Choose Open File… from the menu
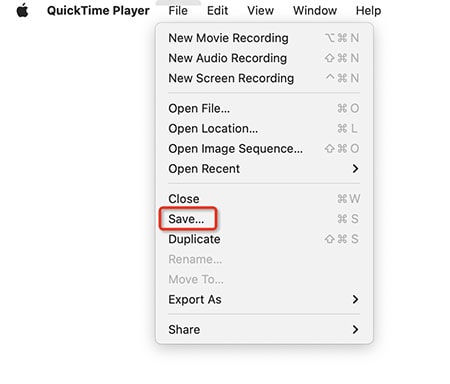Image resolution: width=450 pixels, height=384 pixels. [x=264, y=108]
